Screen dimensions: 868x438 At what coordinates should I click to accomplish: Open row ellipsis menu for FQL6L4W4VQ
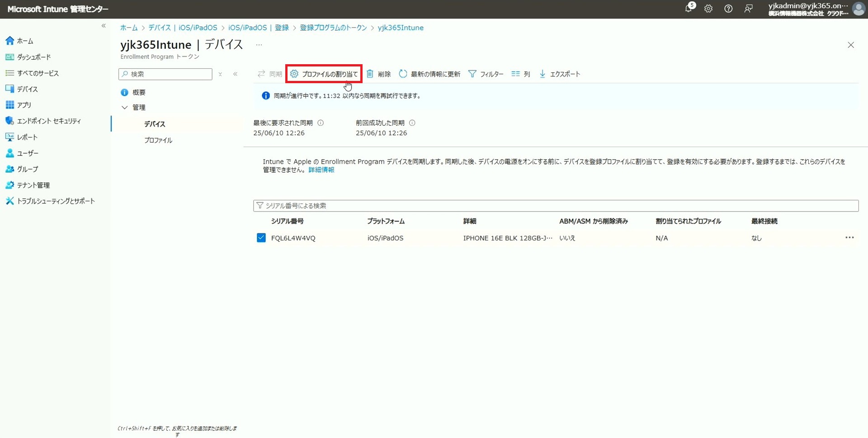coord(849,238)
